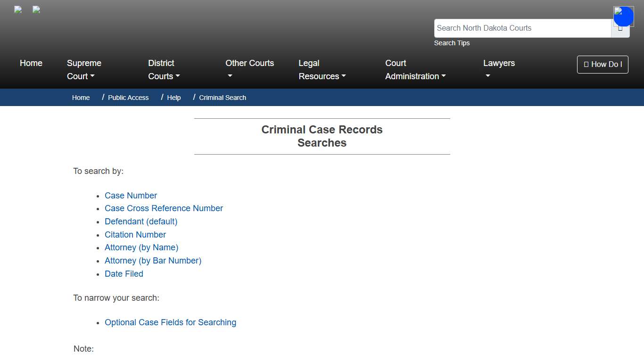Expand the Supreme Court dropdown menu
The height and width of the screenshot is (362, 644).
click(84, 69)
